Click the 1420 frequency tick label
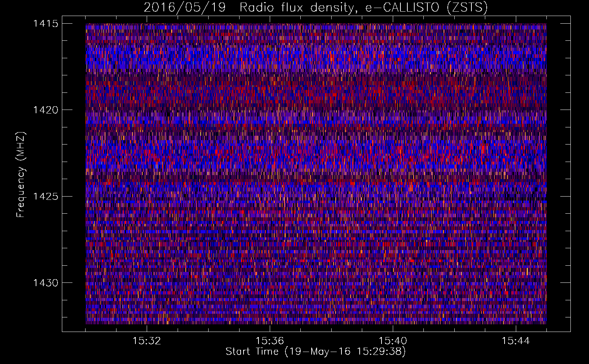The height and width of the screenshot is (364, 589). coord(46,110)
